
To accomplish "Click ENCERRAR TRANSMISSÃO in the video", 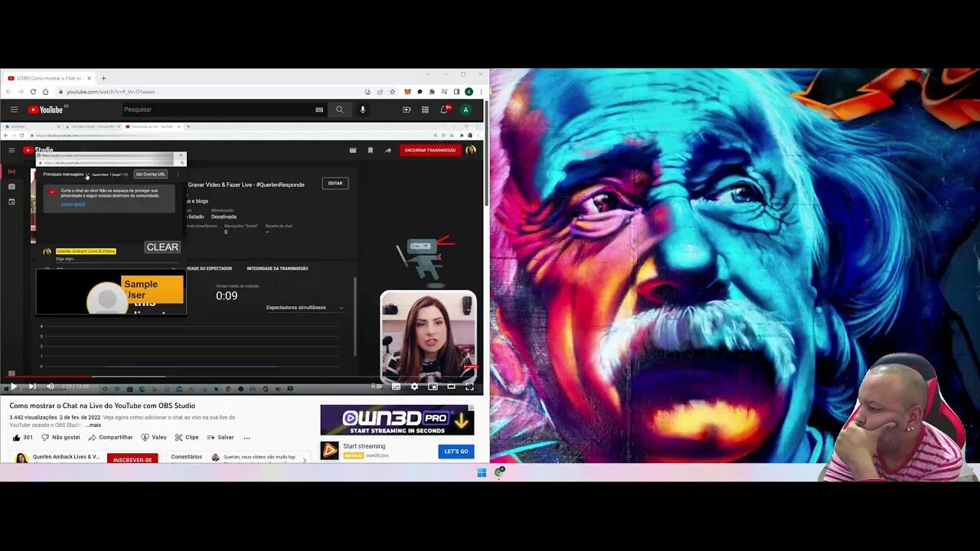I will click(x=430, y=150).
